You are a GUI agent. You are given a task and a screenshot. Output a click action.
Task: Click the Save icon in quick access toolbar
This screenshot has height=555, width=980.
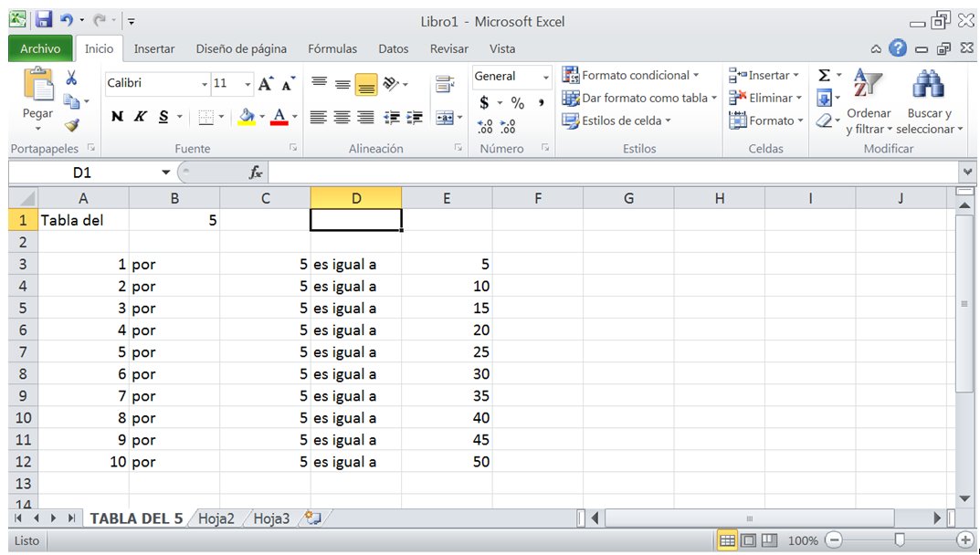point(43,20)
